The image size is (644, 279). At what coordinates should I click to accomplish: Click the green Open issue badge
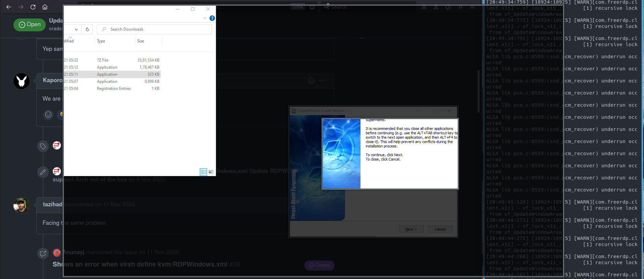click(x=30, y=25)
